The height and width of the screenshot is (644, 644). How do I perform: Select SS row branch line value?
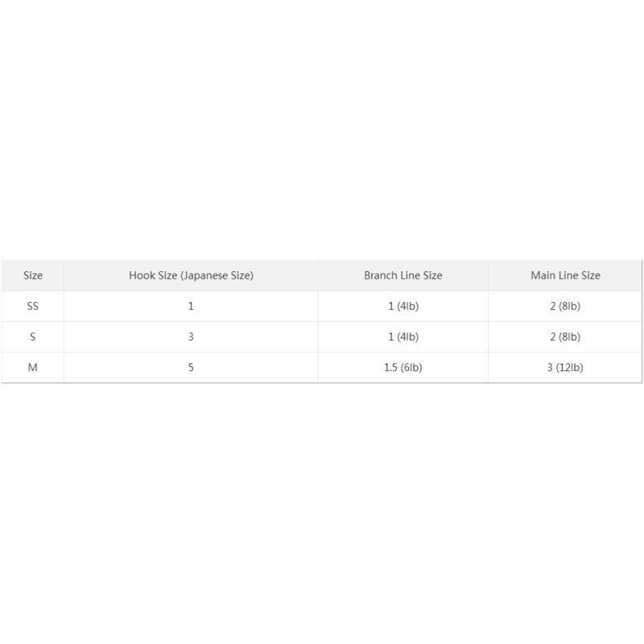pyautogui.click(x=402, y=306)
